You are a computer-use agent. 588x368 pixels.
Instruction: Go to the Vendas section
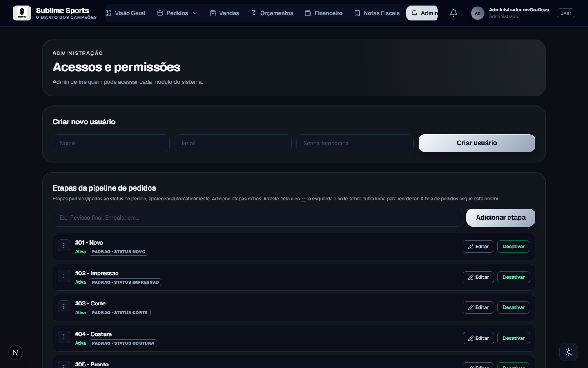(224, 13)
